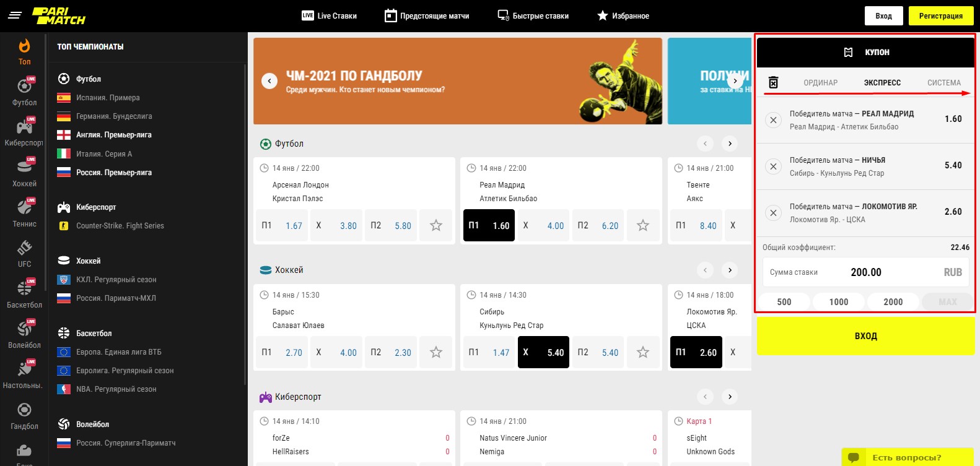Open Испания. Примера league
The image size is (980, 466).
[x=108, y=98]
